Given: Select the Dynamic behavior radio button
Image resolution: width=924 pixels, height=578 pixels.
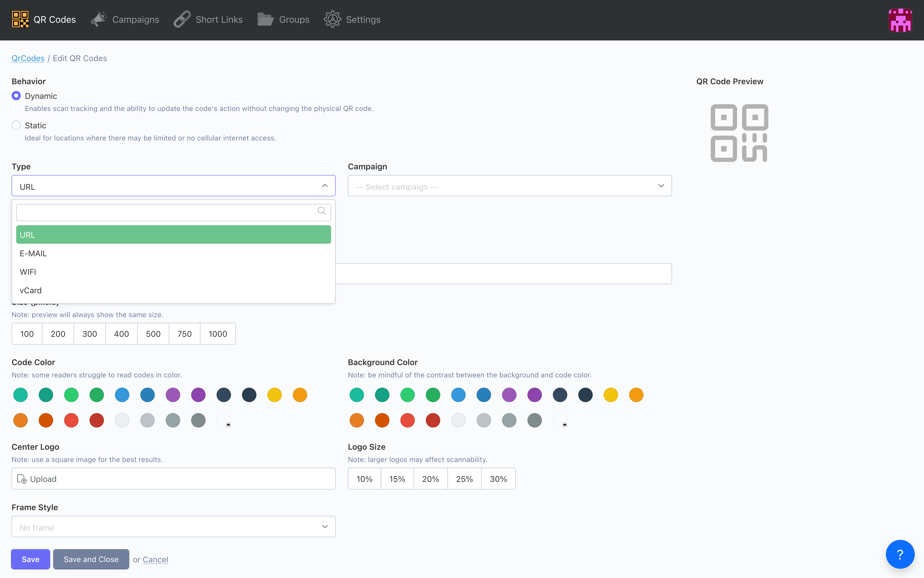Looking at the screenshot, I should tap(16, 96).
